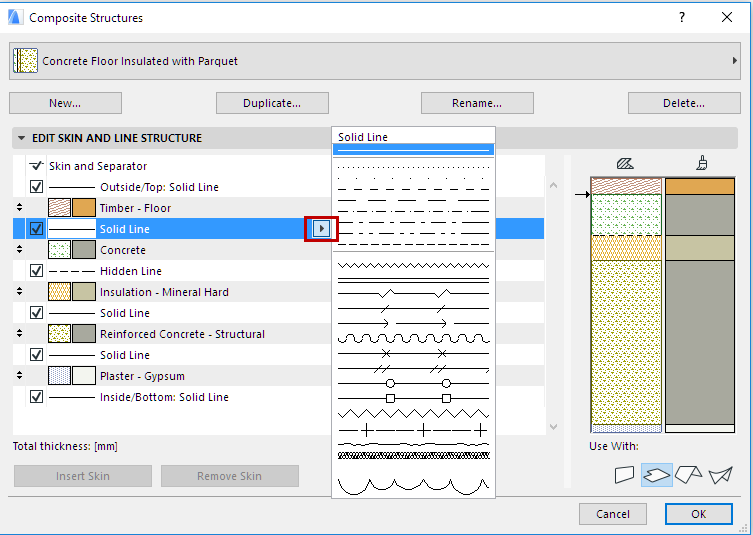The width and height of the screenshot is (753, 535).
Task: Toggle the selected Solid Line row checkbox
Action: tap(36, 229)
